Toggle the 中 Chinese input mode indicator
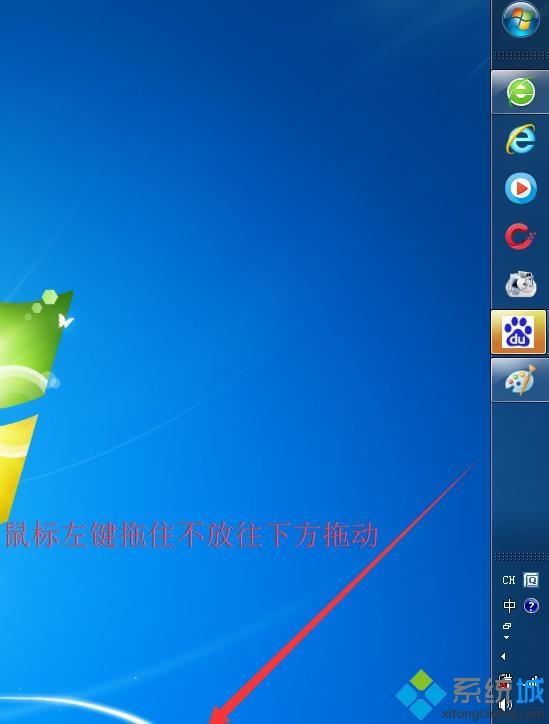The width and height of the screenshot is (549, 724). [x=509, y=605]
